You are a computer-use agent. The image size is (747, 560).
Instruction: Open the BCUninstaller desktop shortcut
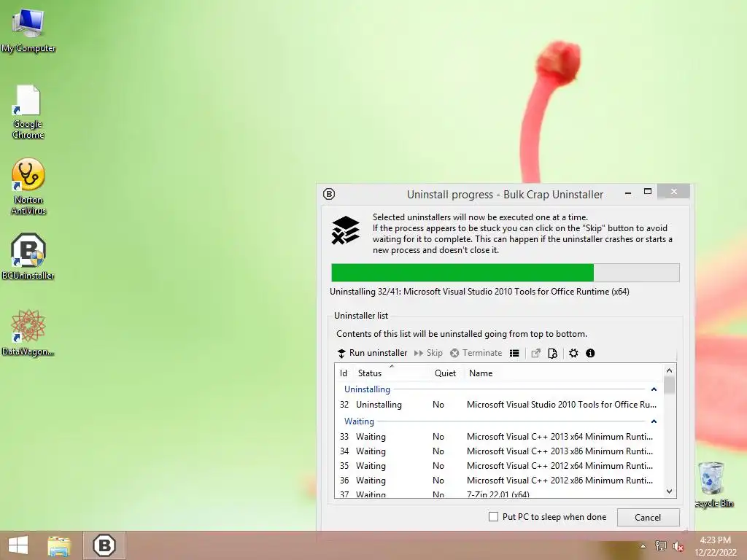click(x=28, y=257)
